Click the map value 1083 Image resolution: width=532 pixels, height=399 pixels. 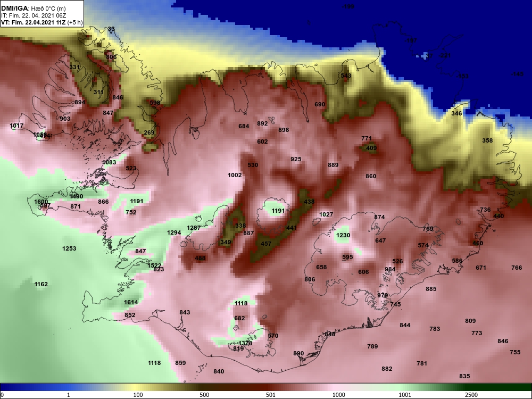coord(109,162)
